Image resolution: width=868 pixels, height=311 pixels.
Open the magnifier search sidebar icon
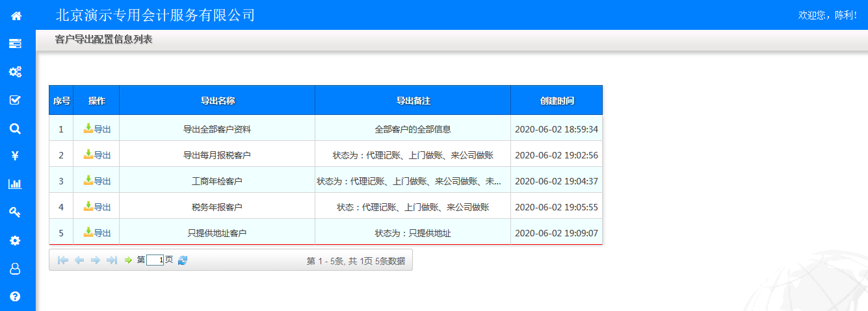coord(15,128)
